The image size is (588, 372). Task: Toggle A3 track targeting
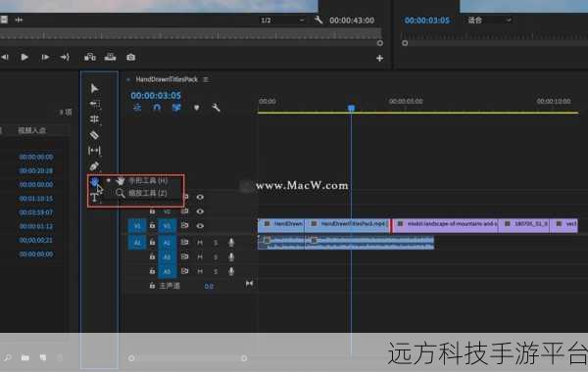pyautogui.click(x=167, y=271)
